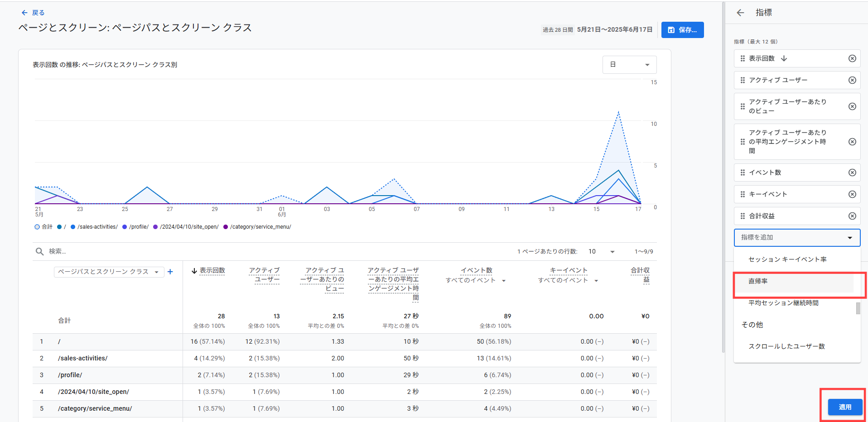The width and height of the screenshot is (868, 422).
Task: Open the 日 granularity dropdown
Action: pos(629,65)
